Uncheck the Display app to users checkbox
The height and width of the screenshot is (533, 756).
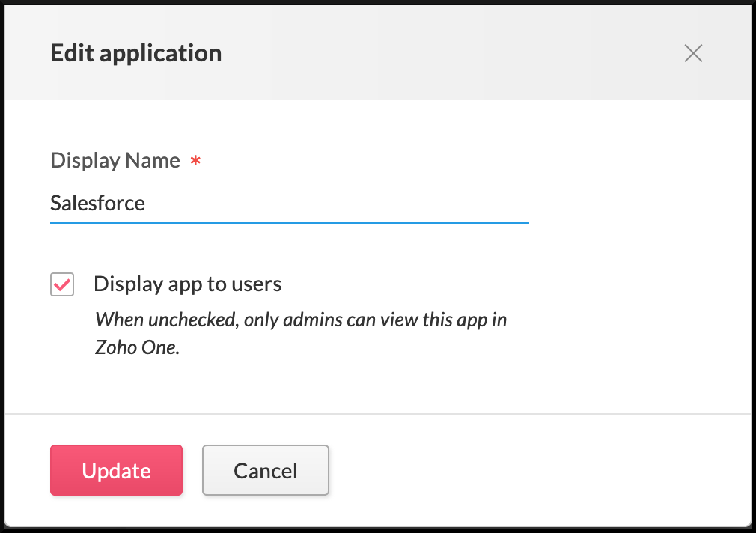(x=62, y=284)
